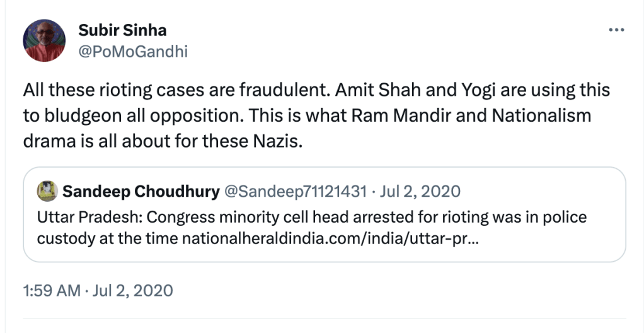Open the nationalheraldindia.com article link

click(x=326, y=239)
